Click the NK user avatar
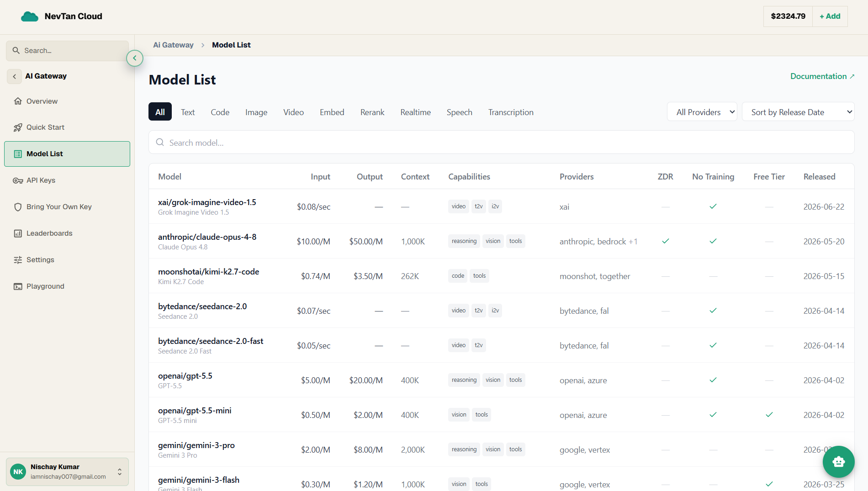The height and width of the screenshot is (491, 868). click(x=18, y=472)
